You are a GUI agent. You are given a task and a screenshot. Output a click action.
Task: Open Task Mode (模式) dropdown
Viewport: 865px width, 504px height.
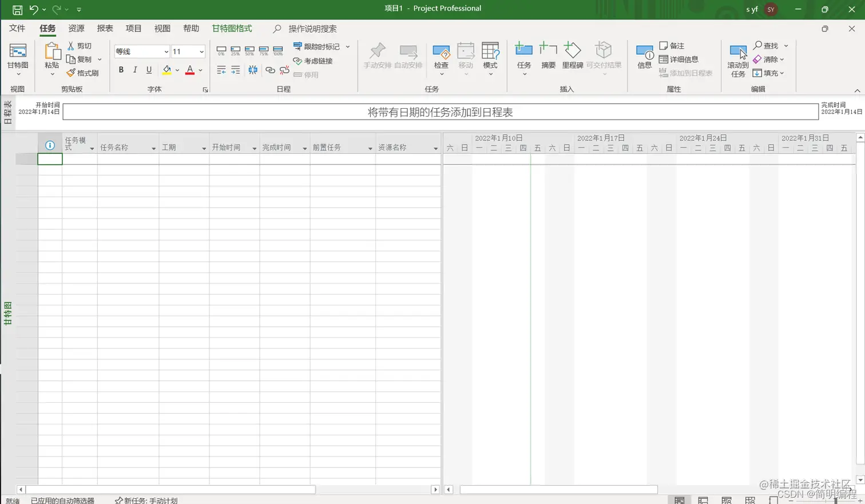pos(490,59)
